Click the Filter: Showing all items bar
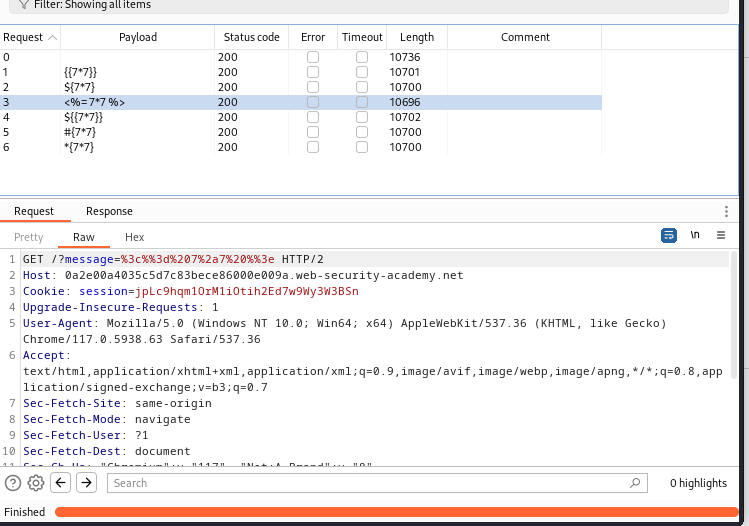Image resolution: width=749 pixels, height=526 pixels. tap(369, 5)
